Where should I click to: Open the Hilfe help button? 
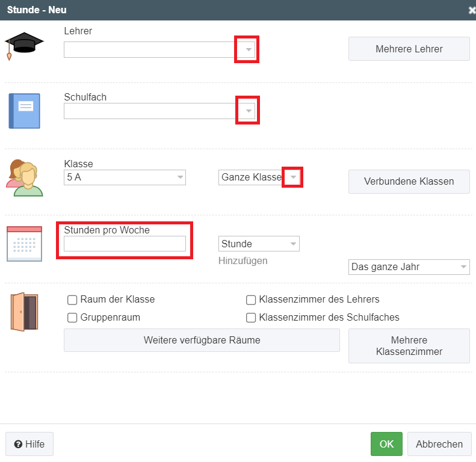[x=29, y=444]
